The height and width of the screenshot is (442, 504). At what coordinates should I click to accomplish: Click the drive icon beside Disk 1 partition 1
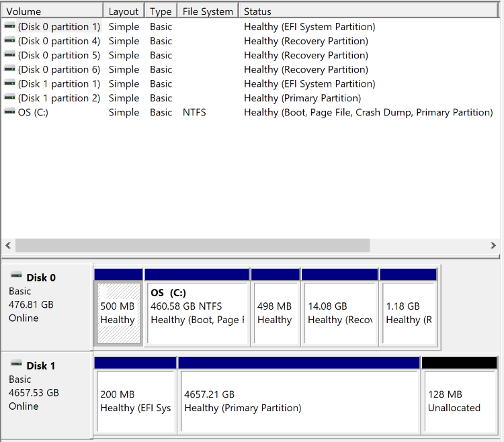[x=9, y=84]
